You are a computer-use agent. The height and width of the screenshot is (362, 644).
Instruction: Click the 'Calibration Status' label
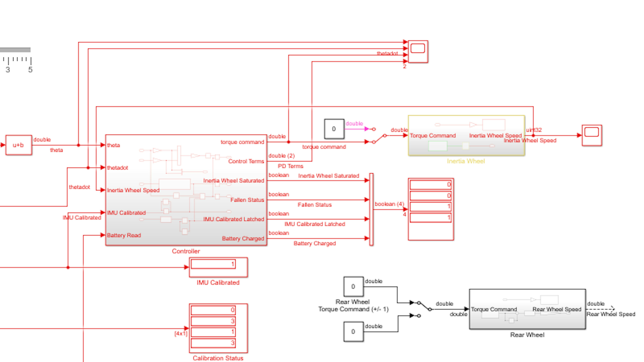[x=218, y=358]
